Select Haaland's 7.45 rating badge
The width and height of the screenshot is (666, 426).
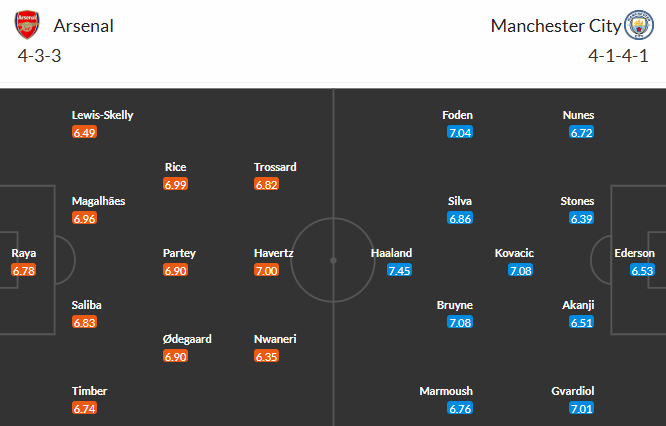[400, 271]
